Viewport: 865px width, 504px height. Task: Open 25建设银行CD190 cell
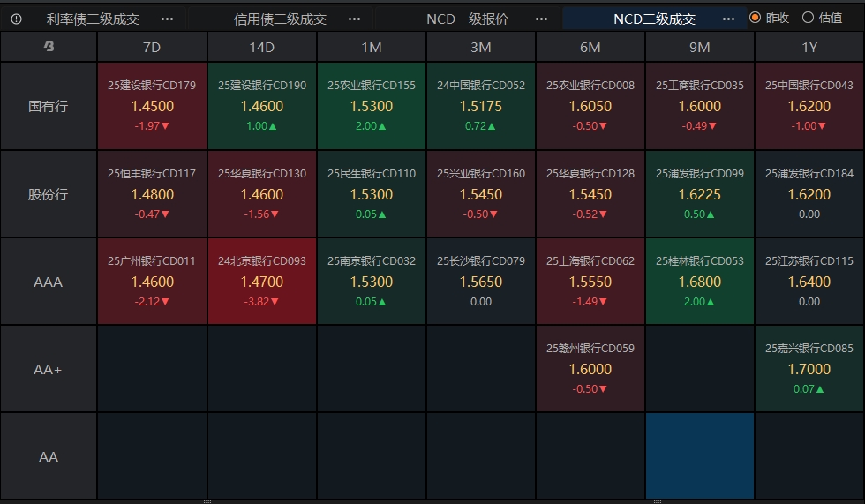261,106
